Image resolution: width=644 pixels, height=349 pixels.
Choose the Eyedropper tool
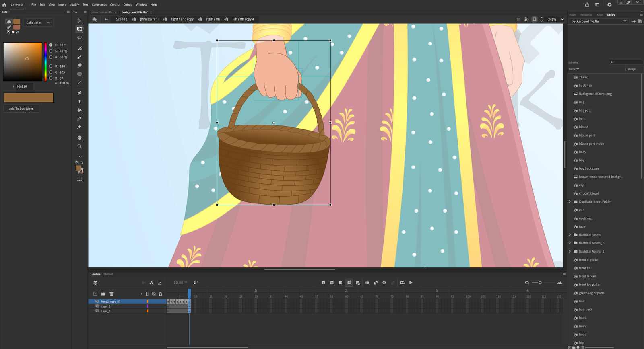[79, 119]
